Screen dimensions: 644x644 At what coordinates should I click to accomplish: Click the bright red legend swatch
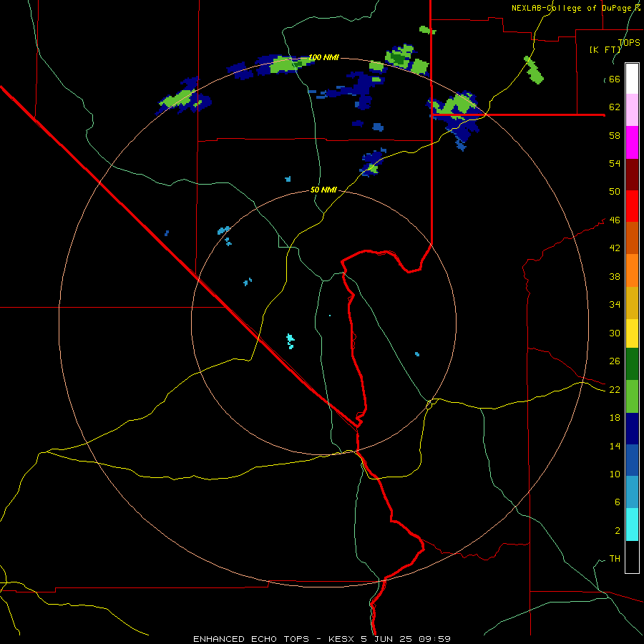pyautogui.click(x=632, y=206)
